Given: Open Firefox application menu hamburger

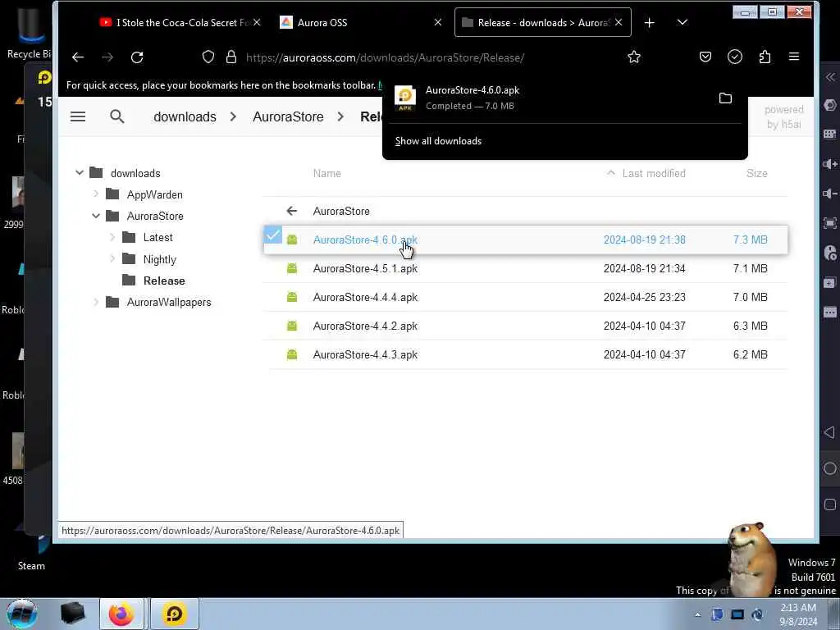Looking at the screenshot, I should (x=794, y=57).
